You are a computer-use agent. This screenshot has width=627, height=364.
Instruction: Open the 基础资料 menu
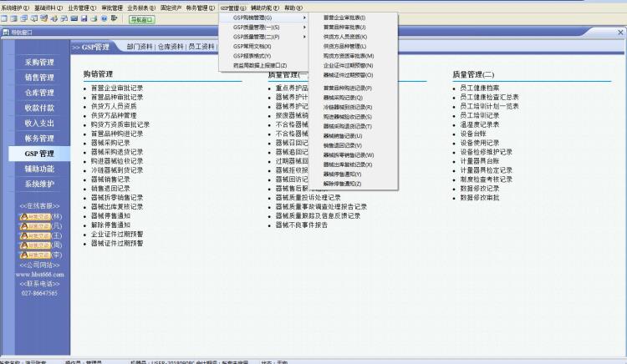coord(48,8)
